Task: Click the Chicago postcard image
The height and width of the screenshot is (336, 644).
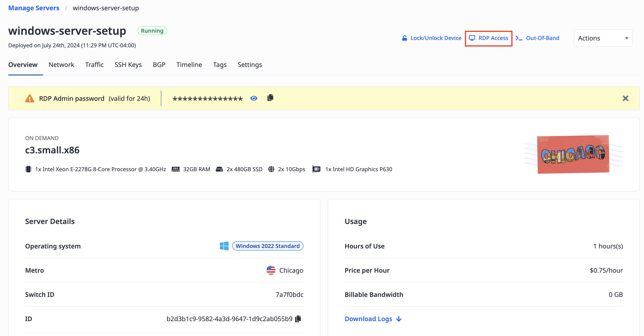Action: click(573, 154)
